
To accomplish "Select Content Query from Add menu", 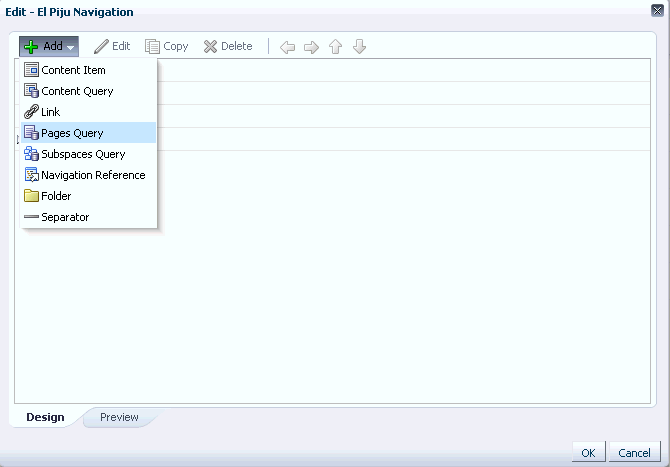I will [88, 91].
